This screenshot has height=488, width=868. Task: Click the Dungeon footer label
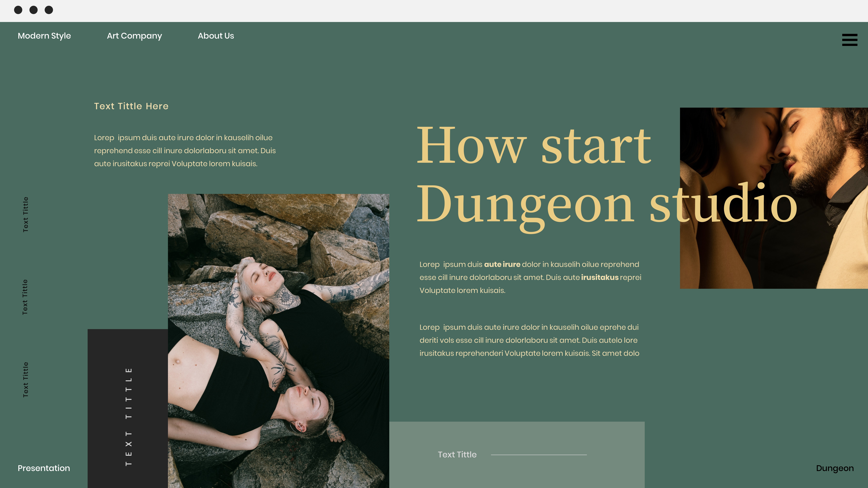835,468
